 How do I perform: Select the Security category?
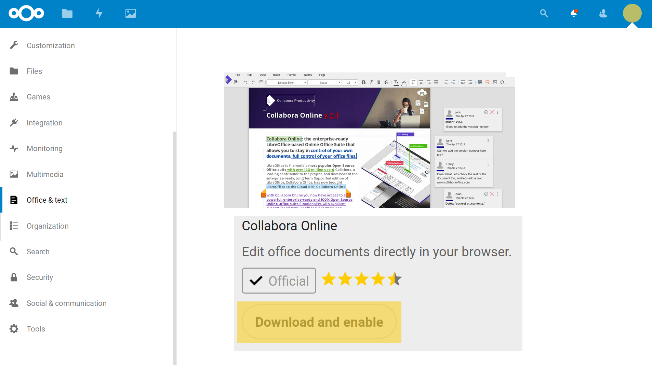point(40,277)
